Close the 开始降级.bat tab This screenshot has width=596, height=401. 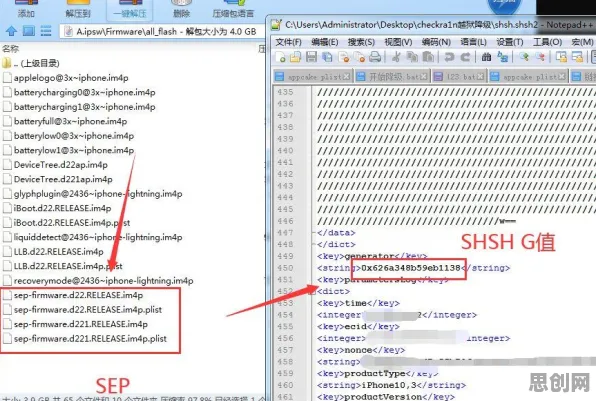tap(423, 77)
